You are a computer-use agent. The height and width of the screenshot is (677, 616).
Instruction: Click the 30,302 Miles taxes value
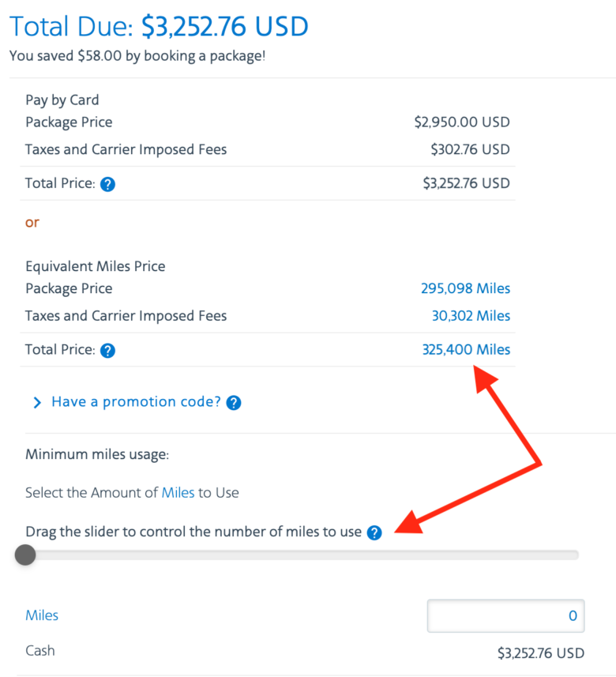coord(471,316)
